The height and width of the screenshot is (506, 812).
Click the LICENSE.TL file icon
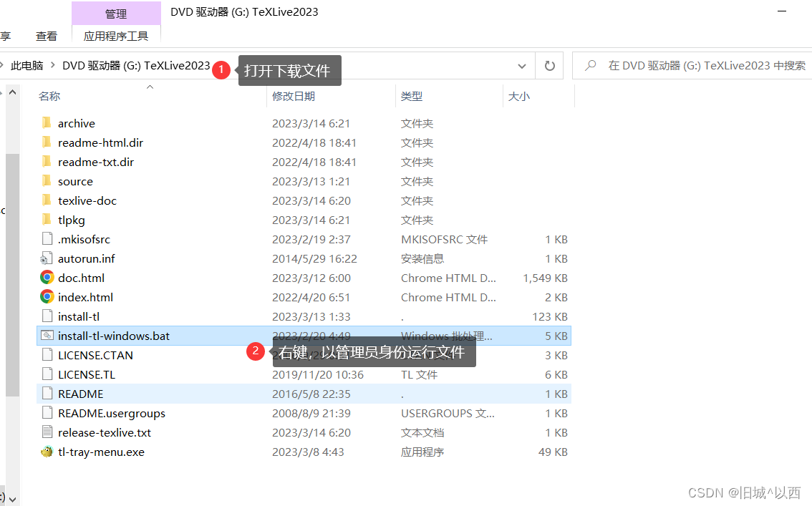click(47, 374)
